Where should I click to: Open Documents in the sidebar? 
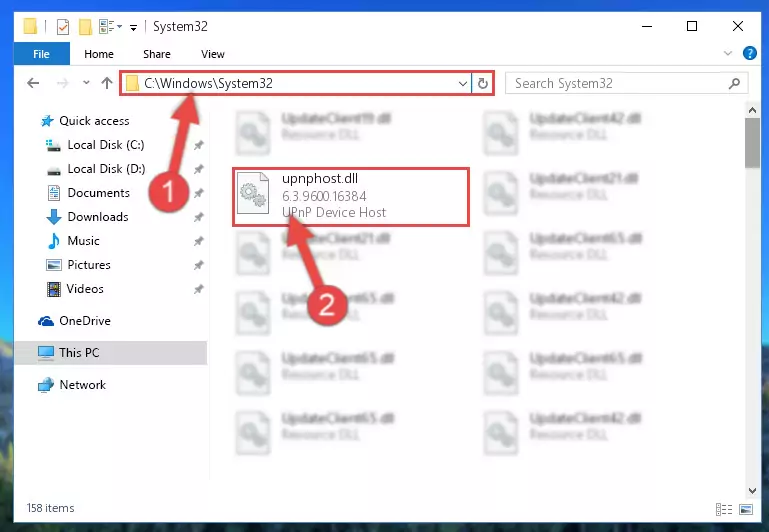(99, 193)
